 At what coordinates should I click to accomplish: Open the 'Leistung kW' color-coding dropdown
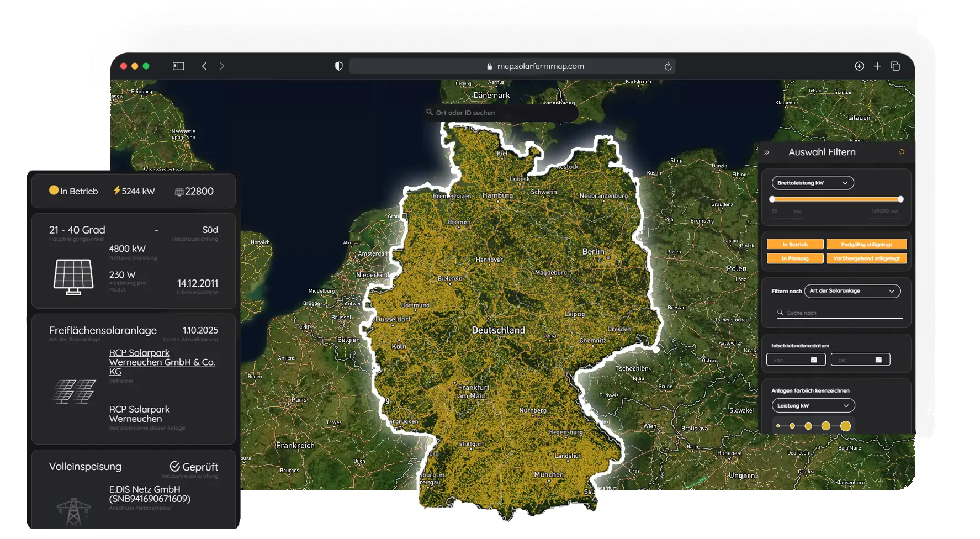(x=813, y=405)
